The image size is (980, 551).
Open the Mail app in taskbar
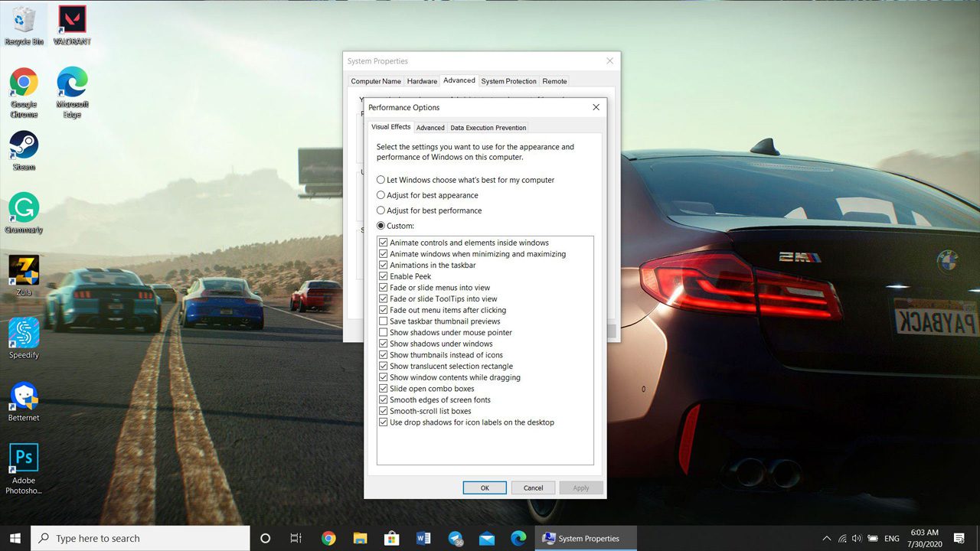(486, 539)
